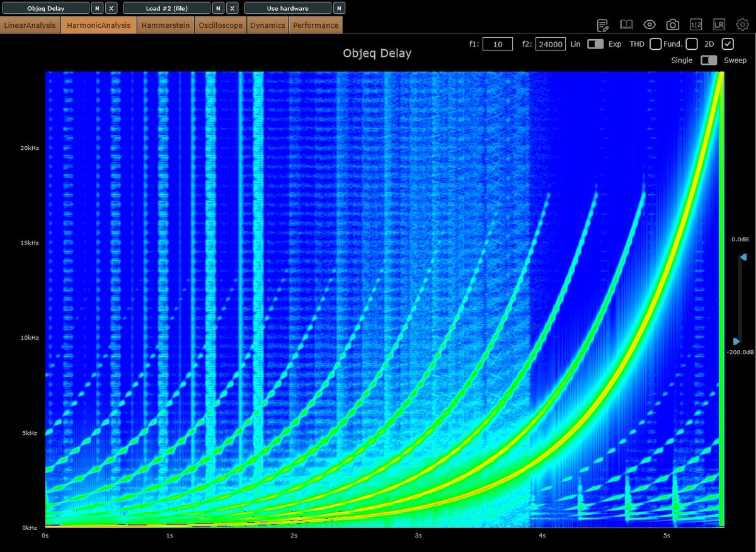Click the Use hardware button

click(x=287, y=8)
